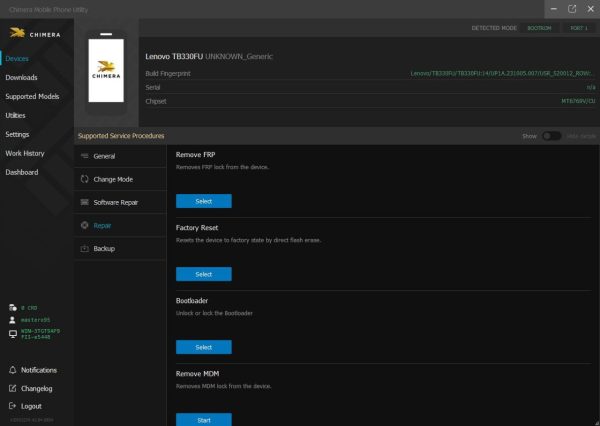Click the user account person icon
The width and height of the screenshot is (600, 426).
pyautogui.click(x=13, y=320)
